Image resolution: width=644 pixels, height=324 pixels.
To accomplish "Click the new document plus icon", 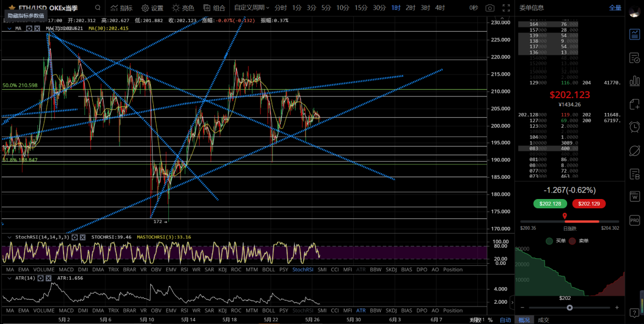I will 635,104.
